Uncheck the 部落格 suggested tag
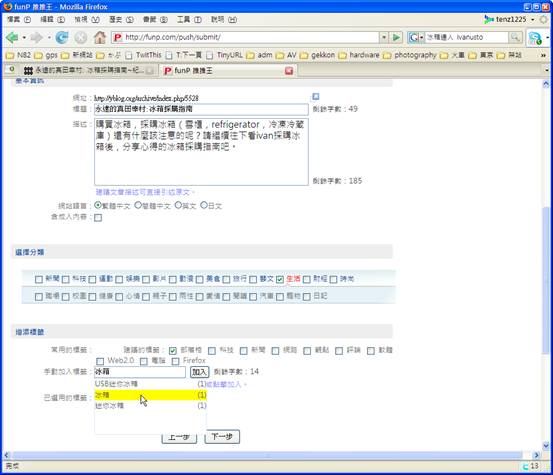The height and width of the screenshot is (475, 553). (172, 351)
